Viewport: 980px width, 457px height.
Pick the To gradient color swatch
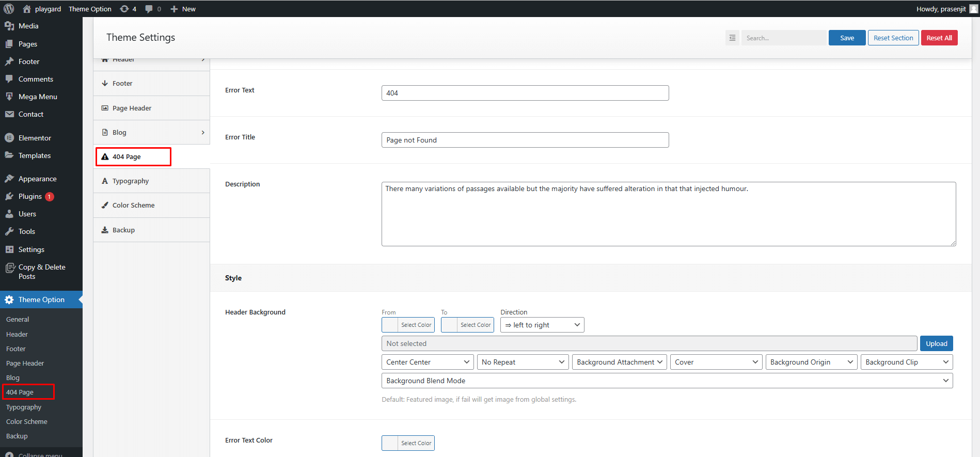point(449,325)
